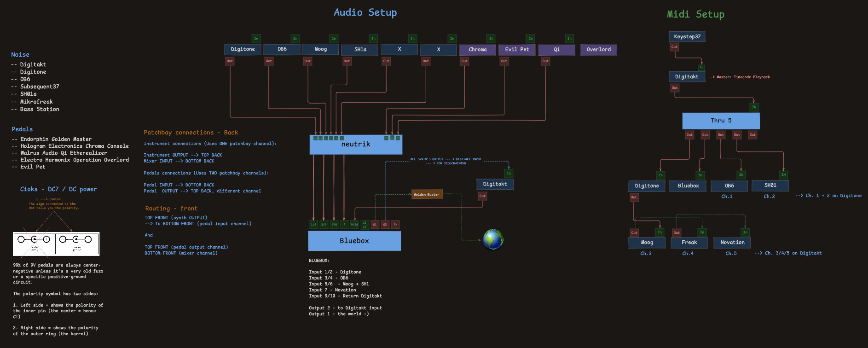The image size is (868, 348).
Task: Select the Audio Setup title text
Action: click(x=365, y=13)
